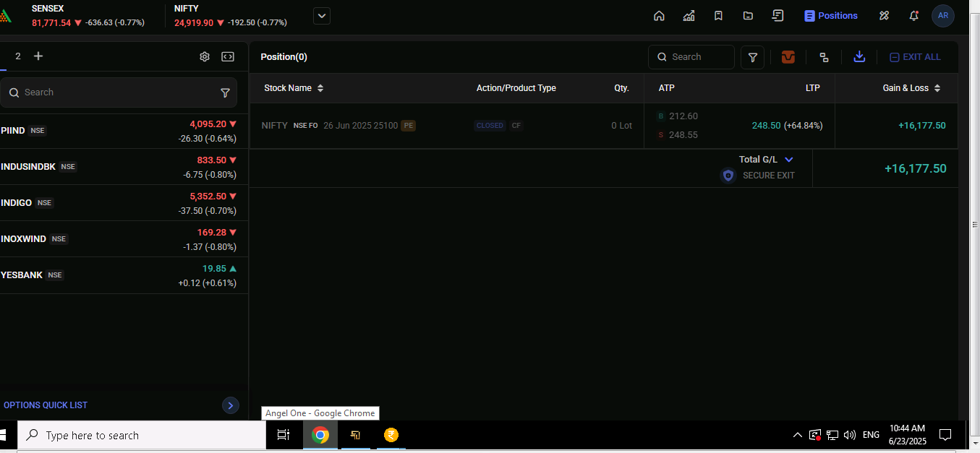Sort by Stock Name column
The height and width of the screenshot is (453, 980).
[294, 88]
